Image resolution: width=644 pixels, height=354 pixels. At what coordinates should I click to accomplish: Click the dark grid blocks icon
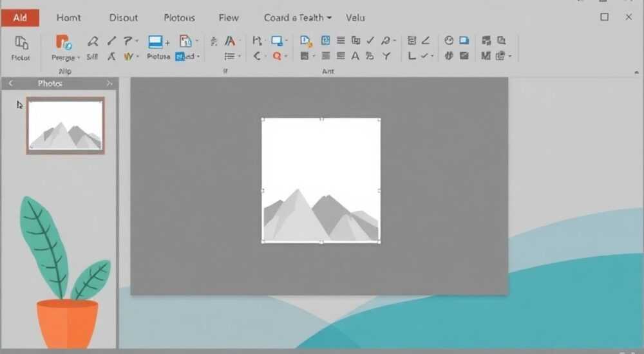[486, 41]
